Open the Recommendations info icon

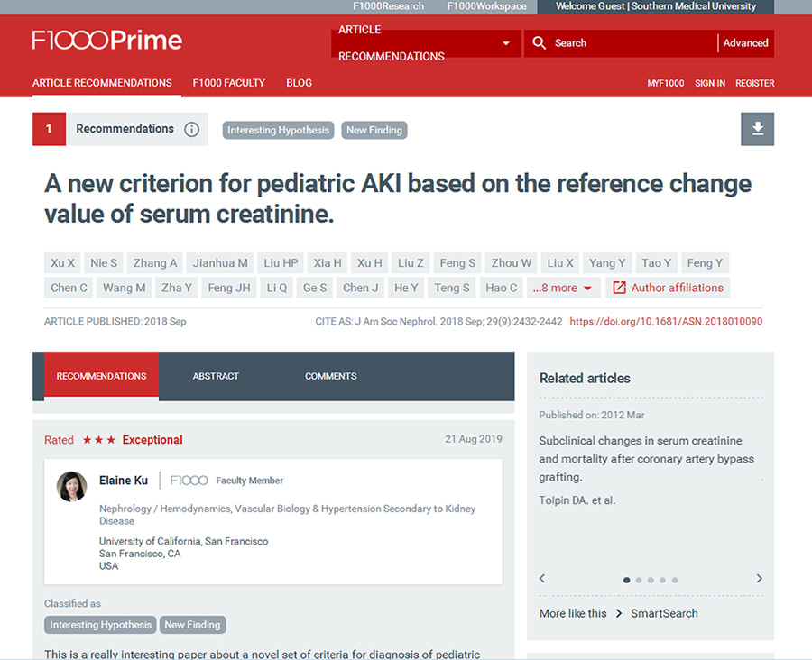pyautogui.click(x=191, y=130)
